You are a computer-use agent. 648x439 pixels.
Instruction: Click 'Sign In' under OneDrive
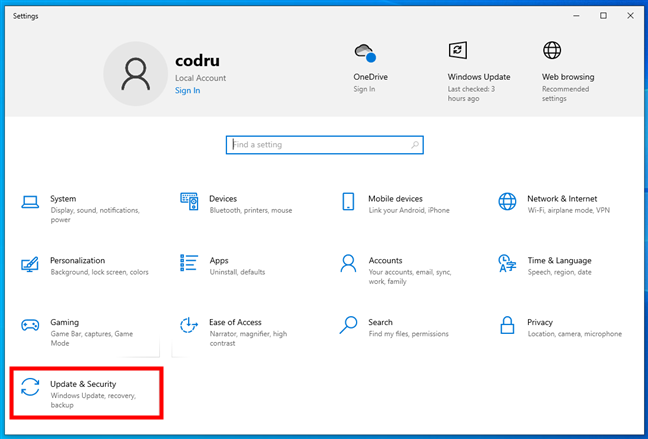364,89
